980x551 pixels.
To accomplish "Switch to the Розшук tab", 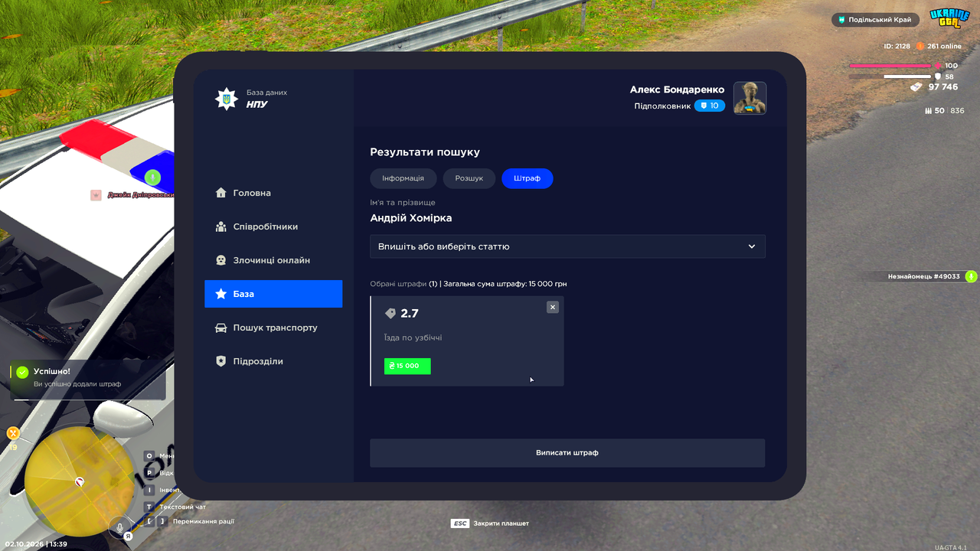I will 469,178.
